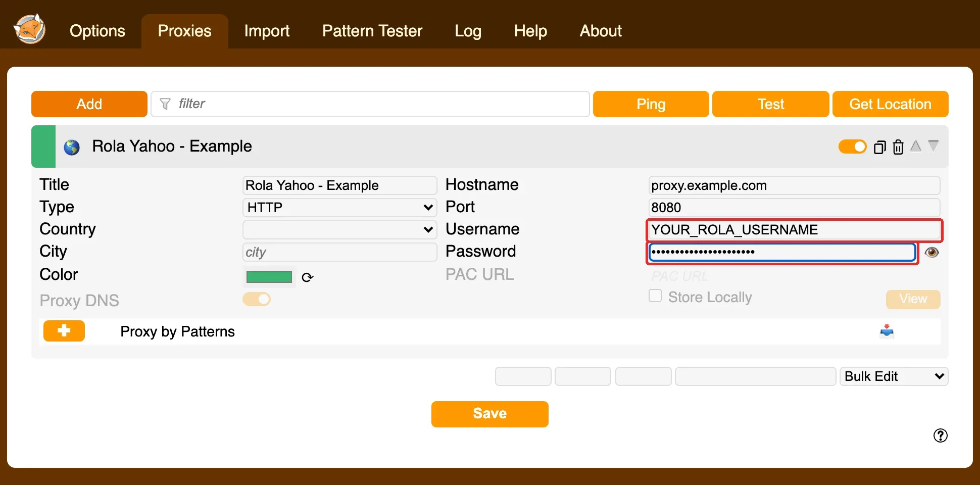Select the Proxies tab
Image resolution: width=980 pixels, height=485 pixels.
185,31
